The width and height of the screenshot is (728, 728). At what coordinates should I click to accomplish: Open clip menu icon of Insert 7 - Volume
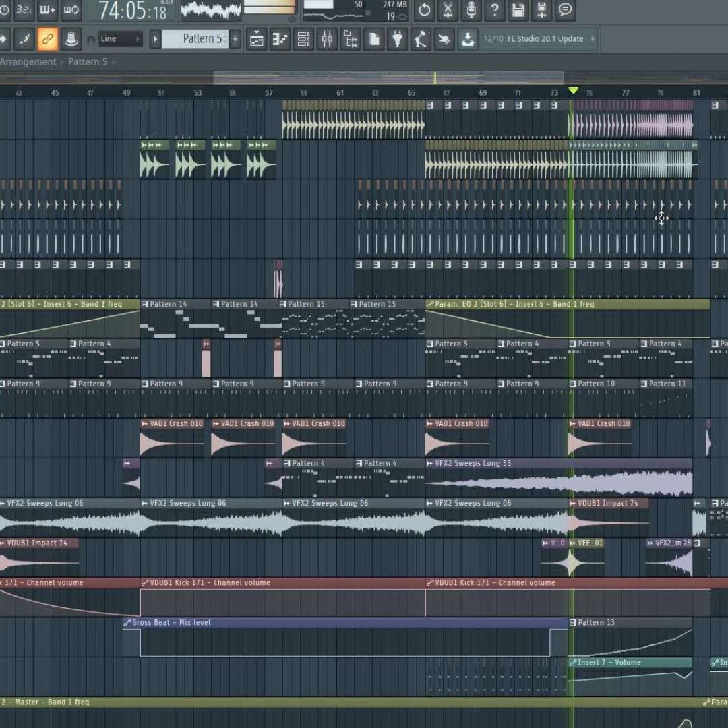click(573, 663)
